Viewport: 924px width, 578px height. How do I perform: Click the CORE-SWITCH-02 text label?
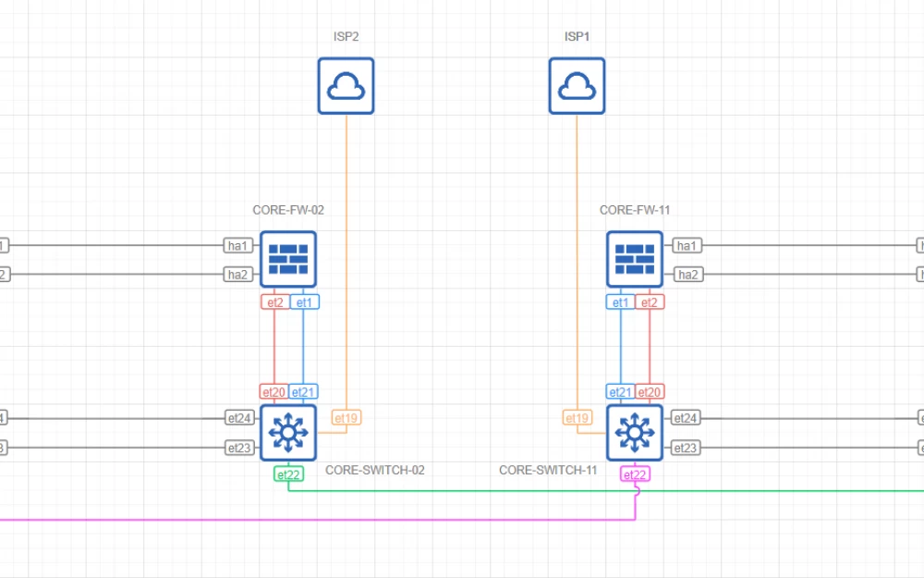[373, 469]
